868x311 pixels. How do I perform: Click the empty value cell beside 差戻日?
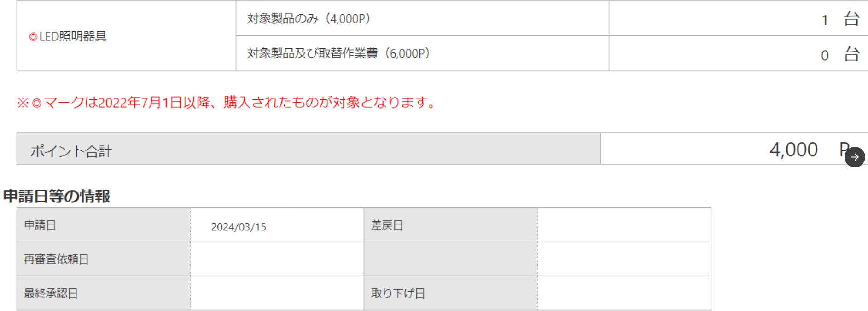tap(624, 225)
